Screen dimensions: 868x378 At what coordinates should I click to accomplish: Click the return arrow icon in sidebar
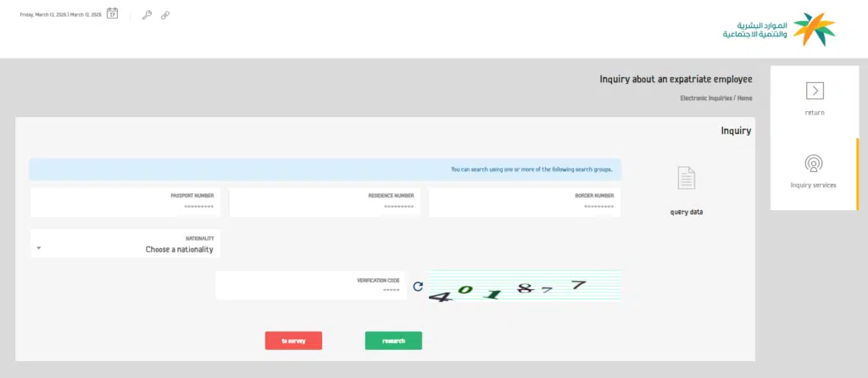click(x=815, y=91)
